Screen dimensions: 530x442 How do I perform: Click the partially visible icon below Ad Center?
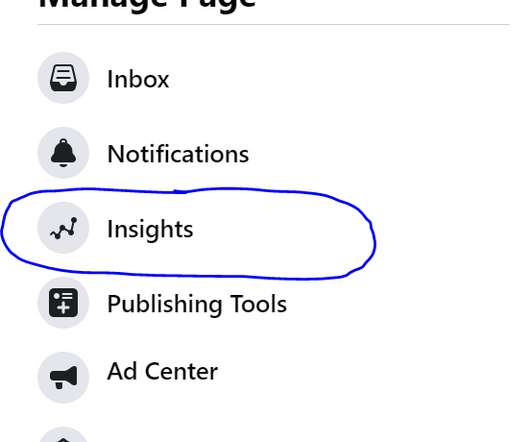point(63,435)
